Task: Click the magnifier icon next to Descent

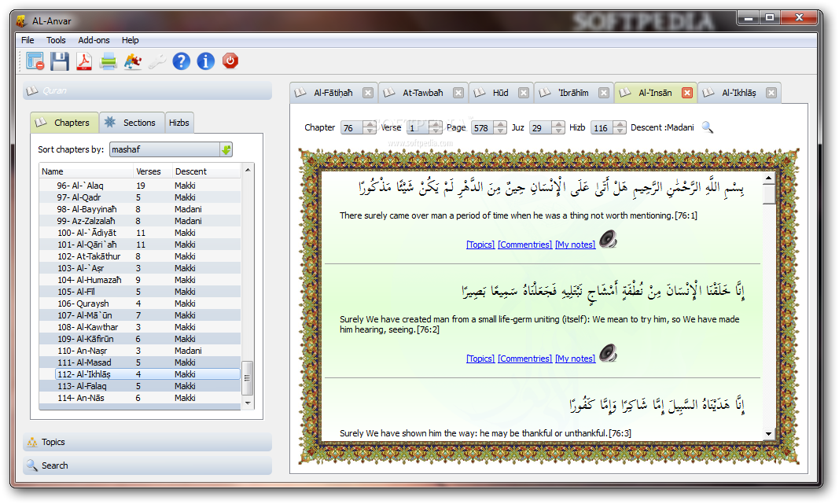Action: coord(708,127)
